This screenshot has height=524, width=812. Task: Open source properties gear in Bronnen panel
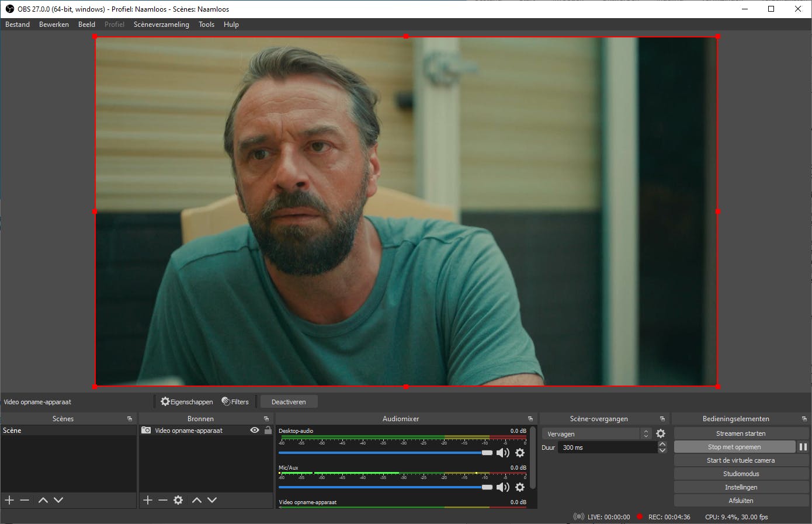pos(179,500)
